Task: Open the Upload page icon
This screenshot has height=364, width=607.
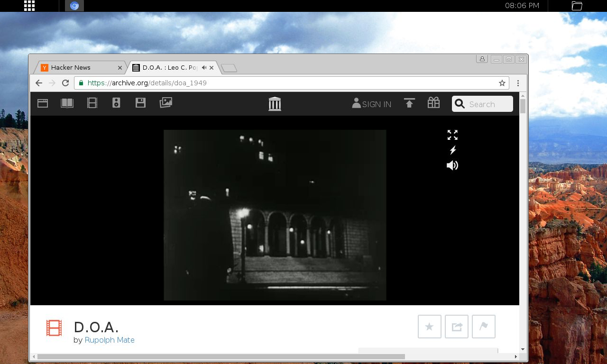Action: (x=409, y=103)
